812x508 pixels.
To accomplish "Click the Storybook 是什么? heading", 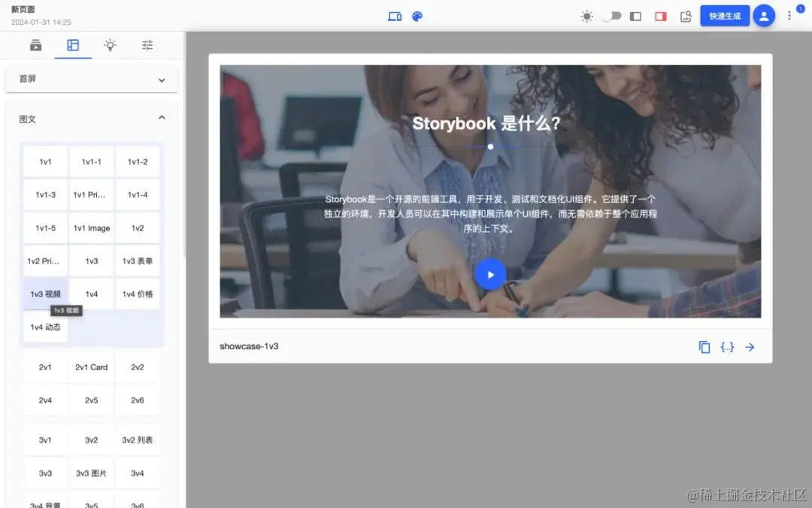I will [x=486, y=123].
